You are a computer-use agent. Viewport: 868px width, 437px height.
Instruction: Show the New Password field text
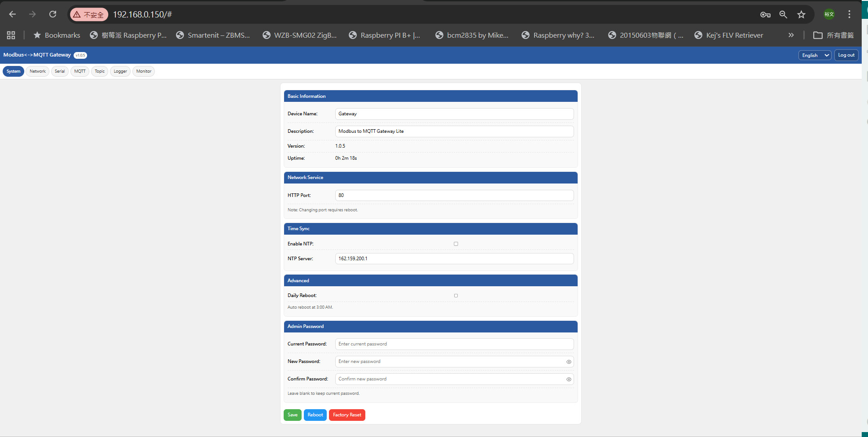pyautogui.click(x=569, y=362)
